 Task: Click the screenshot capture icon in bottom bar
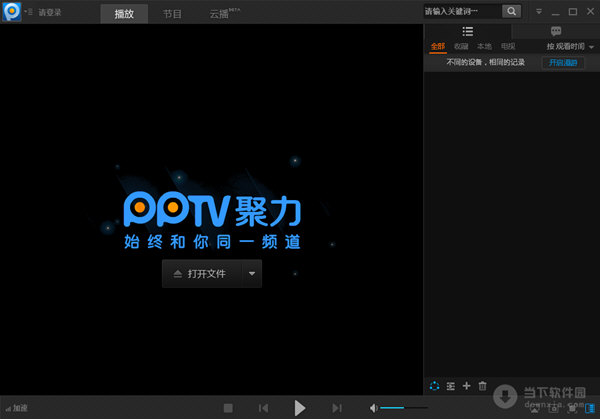pyautogui.click(x=553, y=409)
